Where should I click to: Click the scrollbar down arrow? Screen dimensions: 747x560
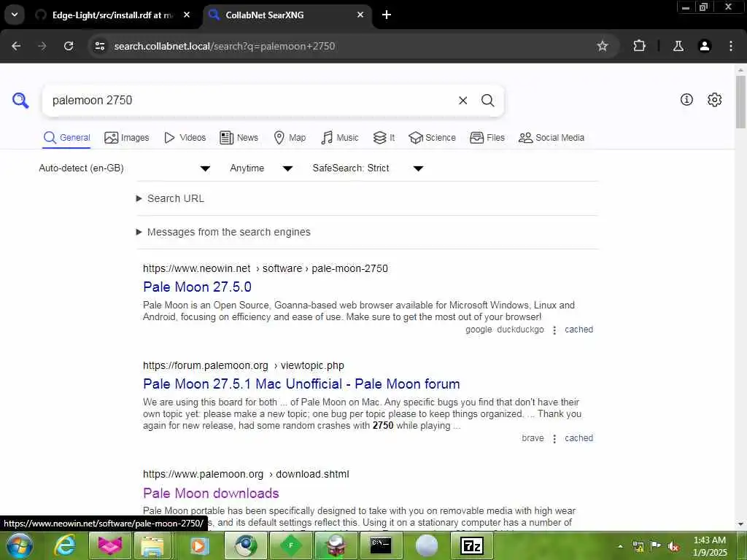[740, 524]
